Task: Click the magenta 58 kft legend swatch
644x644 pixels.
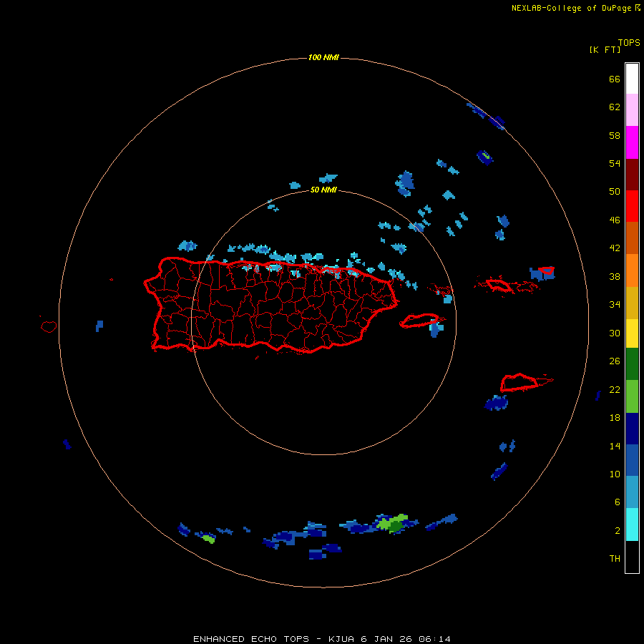Action: (632, 142)
